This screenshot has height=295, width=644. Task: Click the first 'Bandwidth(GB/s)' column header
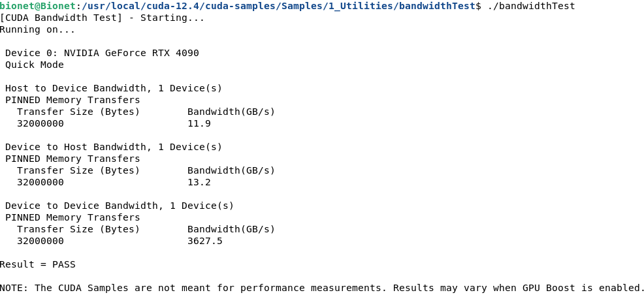click(x=231, y=112)
